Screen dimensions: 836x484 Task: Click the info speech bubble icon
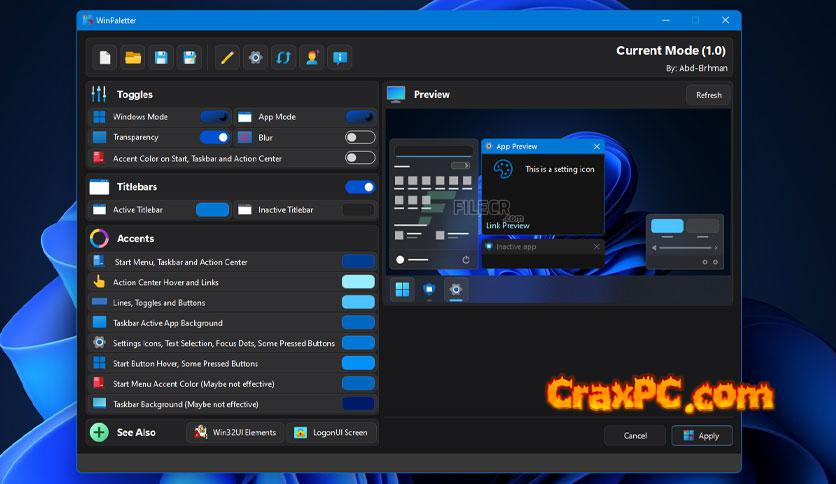pyautogui.click(x=340, y=58)
